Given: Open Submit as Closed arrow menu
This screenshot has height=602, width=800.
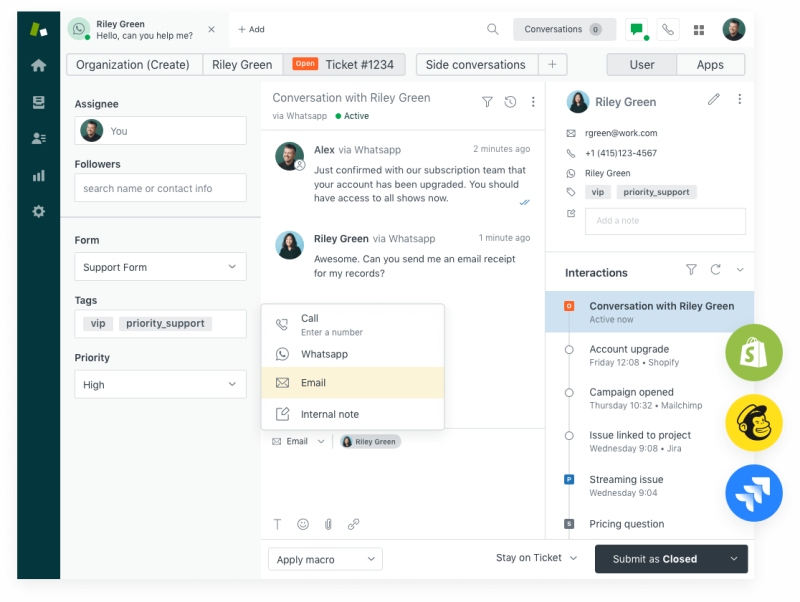Looking at the screenshot, I should (734, 559).
